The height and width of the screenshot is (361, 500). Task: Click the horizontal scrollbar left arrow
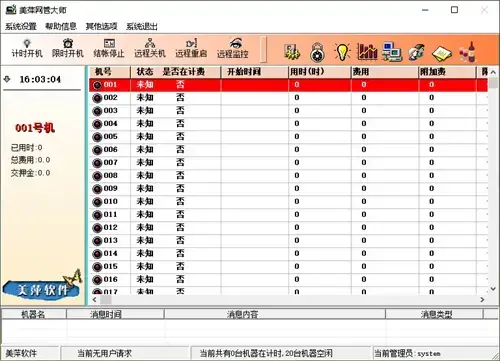click(x=94, y=300)
